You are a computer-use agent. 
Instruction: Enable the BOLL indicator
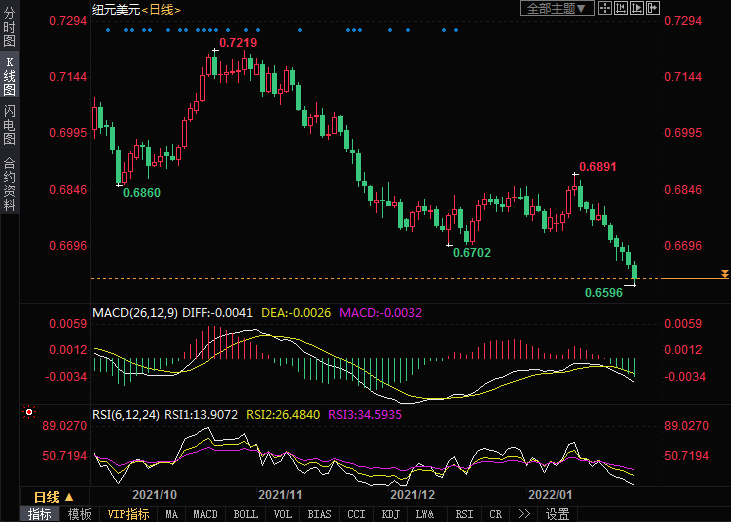245,514
